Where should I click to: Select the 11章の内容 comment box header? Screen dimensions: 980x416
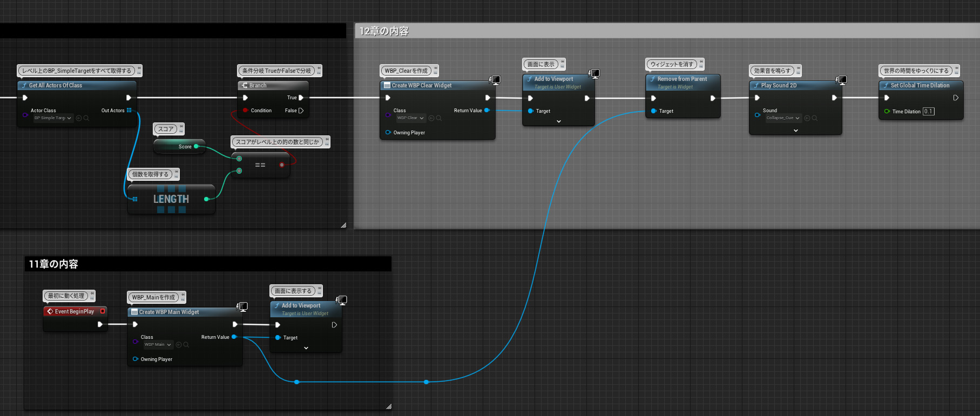[53, 264]
